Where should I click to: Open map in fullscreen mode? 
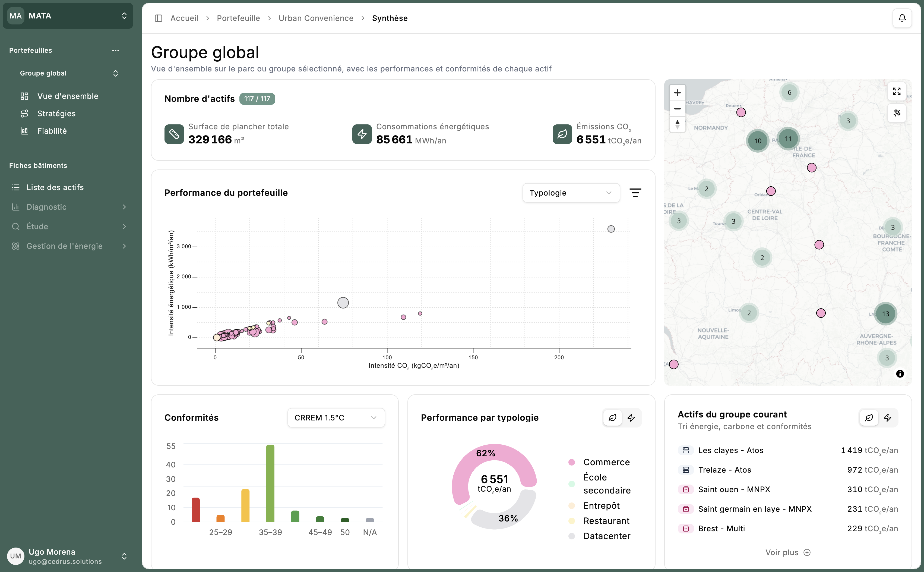[x=896, y=91]
